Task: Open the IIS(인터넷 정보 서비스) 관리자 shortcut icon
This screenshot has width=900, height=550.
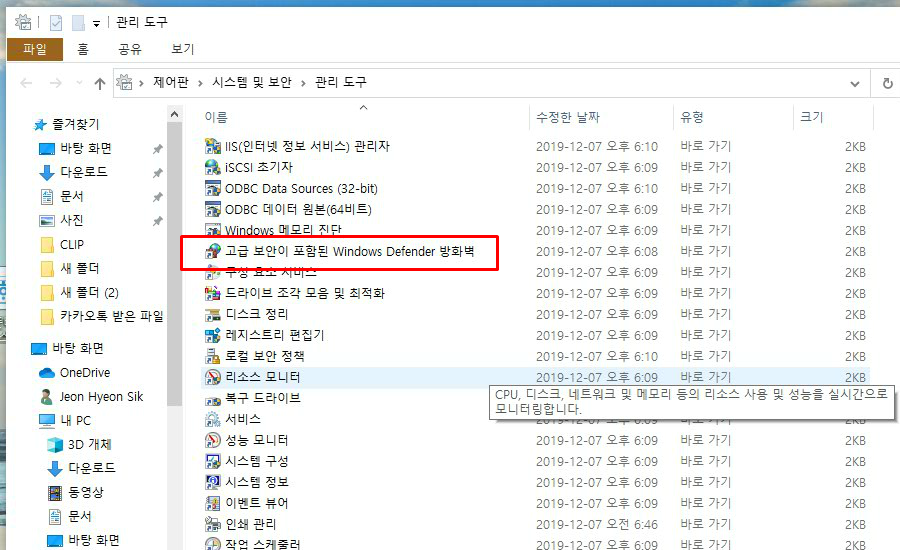Action: 213,146
